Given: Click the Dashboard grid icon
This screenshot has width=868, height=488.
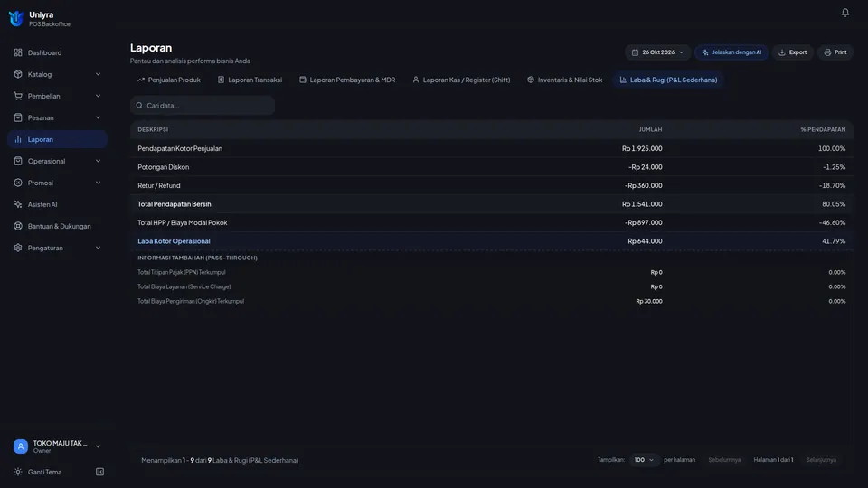Looking at the screenshot, I should (18, 52).
